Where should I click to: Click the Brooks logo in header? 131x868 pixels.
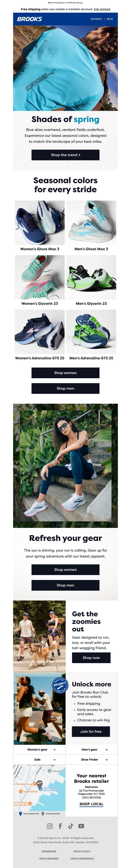point(30,19)
